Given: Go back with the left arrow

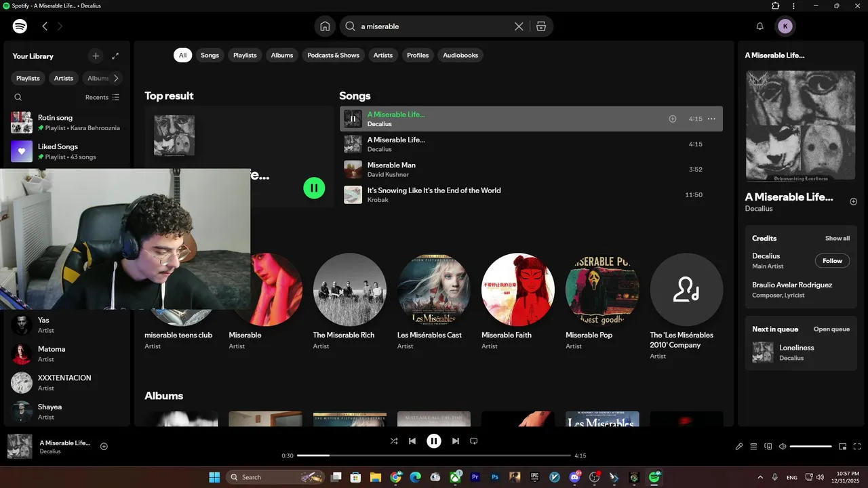Looking at the screenshot, I should pyautogui.click(x=45, y=26).
